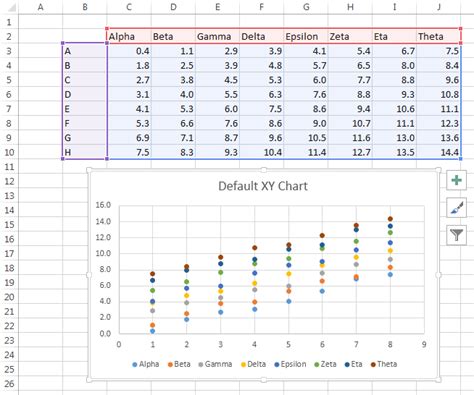474x395 pixels.
Task: Select row header 10
Action: pyautogui.click(x=9, y=152)
